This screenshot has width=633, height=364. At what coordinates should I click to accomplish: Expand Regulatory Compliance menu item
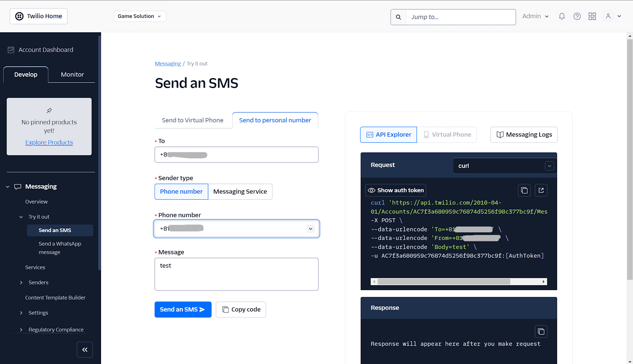point(21,330)
